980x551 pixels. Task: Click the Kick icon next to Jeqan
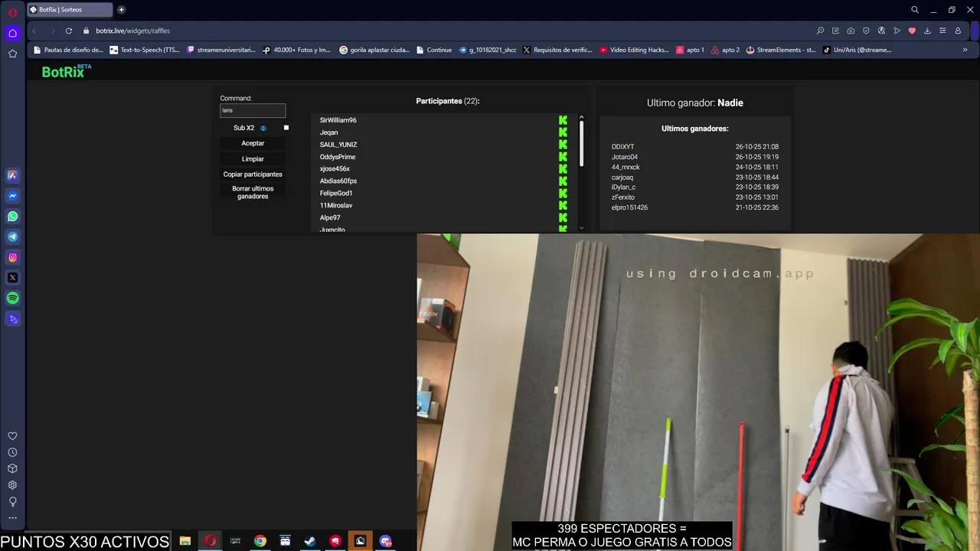coord(563,132)
